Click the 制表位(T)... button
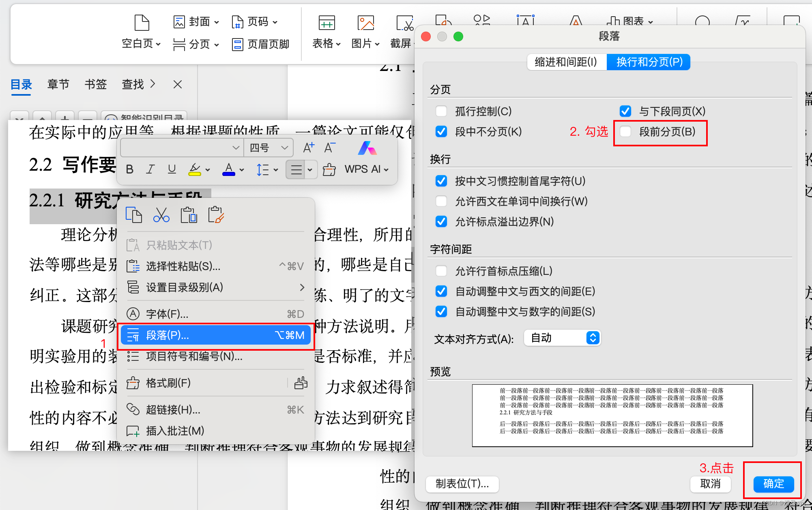 coord(462,484)
